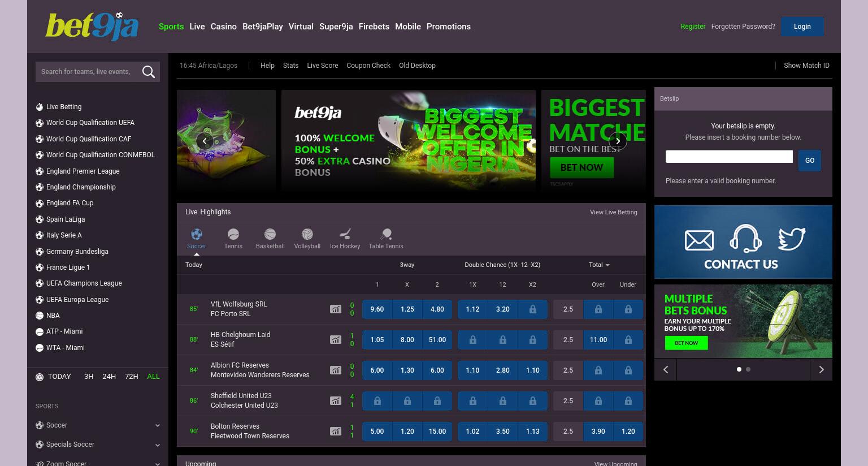Open the Bet9jaPlay menu
868x466 pixels.
263,27
